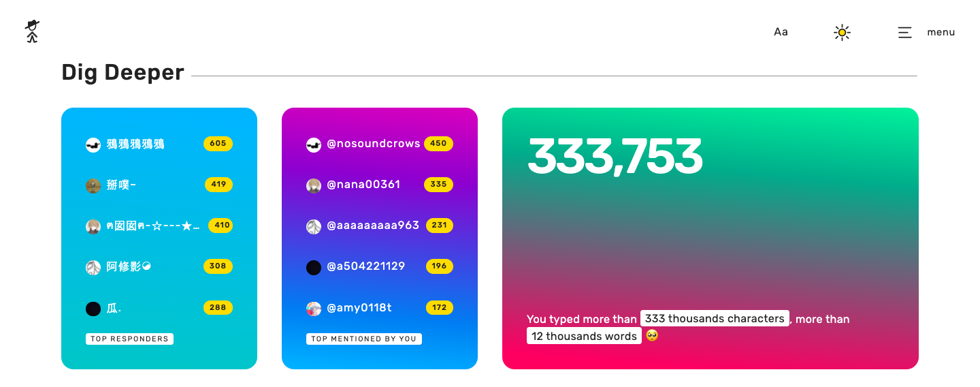
Task: Click the menu text label
Action: (x=941, y=32)
